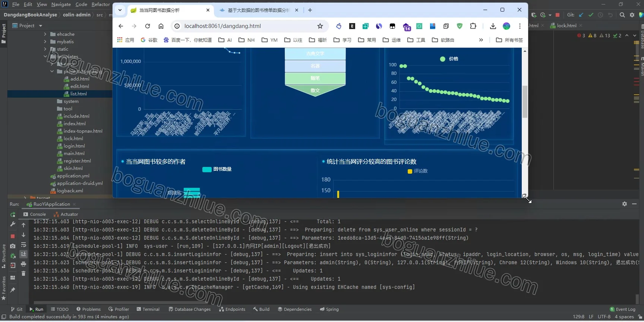Image resolution: width=644 pixels, height=322 pixels.
Task: Show more bookmarks with the chevron
Action: pos(481,40)
